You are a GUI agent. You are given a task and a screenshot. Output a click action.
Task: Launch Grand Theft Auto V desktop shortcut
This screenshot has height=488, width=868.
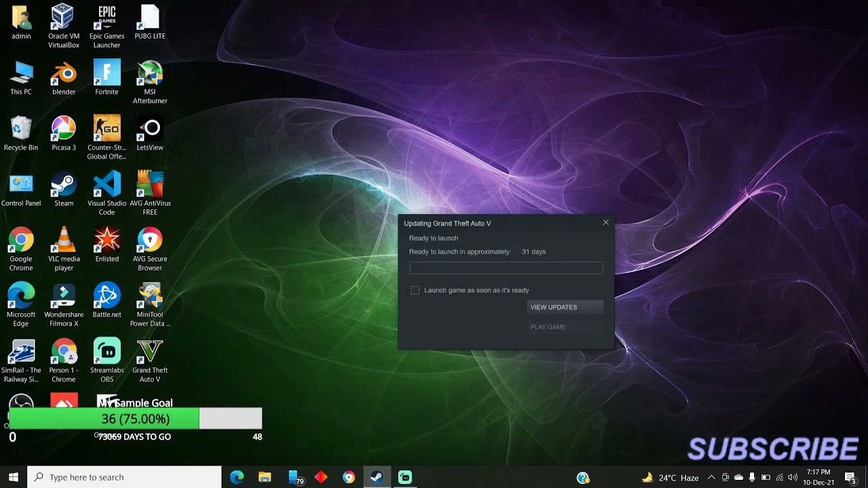tap(150, 360)
